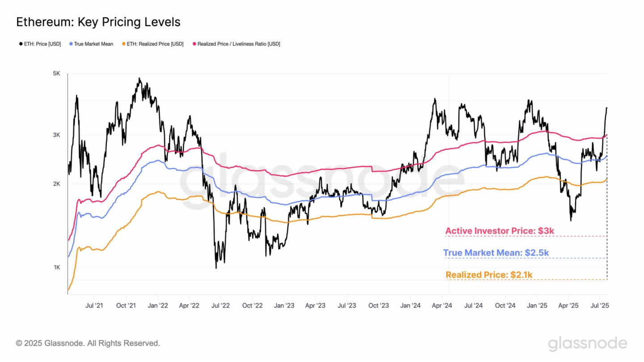This screenshot has width=644, height=362.
Task: Hide the Realized Price / Liveliness Ratio series
Action: [x=238, y=44]
